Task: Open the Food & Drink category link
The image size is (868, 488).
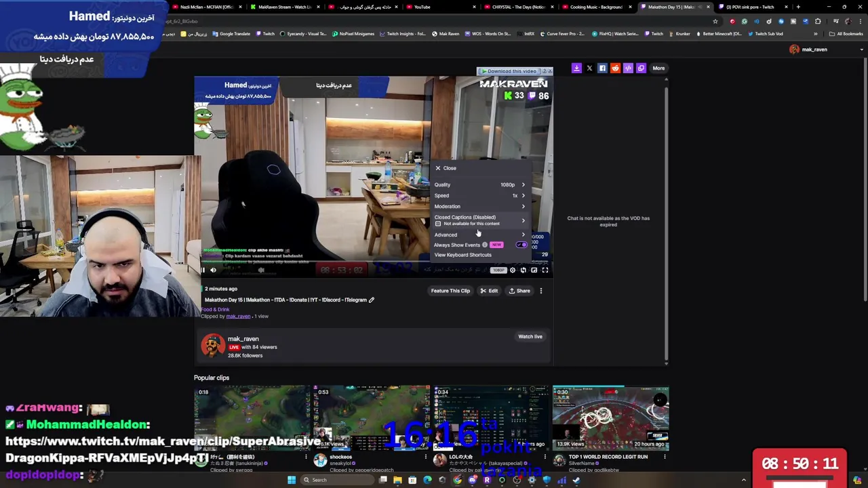Action: click(215, 310)
